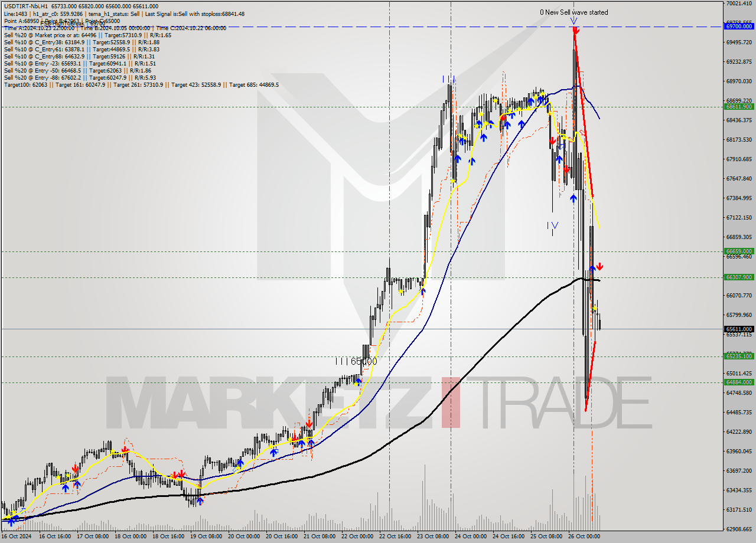Click the 68970.000 price axis label
The height and width of the screenshot is (543, 756).
pyautogui.click(x=739, y=81)
